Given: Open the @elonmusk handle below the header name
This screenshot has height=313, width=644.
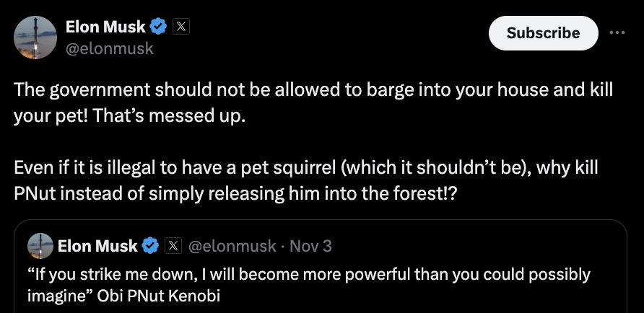Looking at the screenshot, I should (x=109, y=49).
